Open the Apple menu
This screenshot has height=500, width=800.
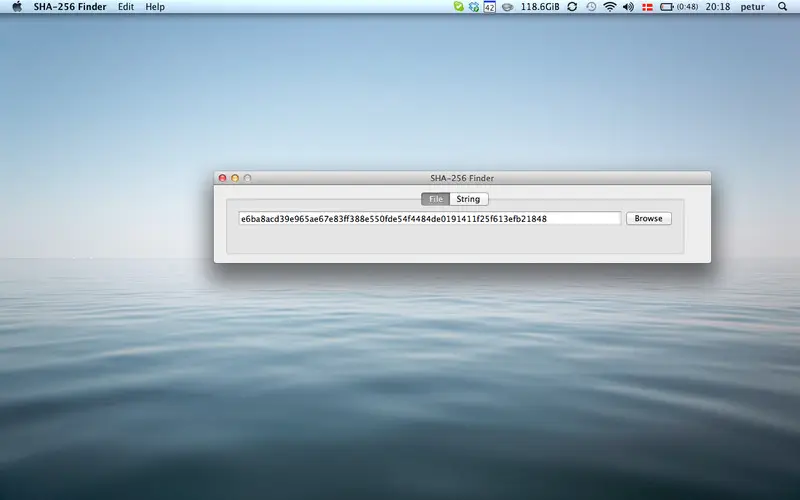click(17, 7)
